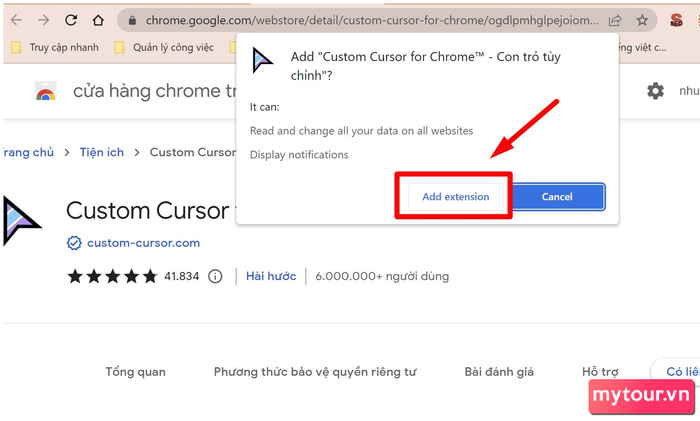700x421 pixels.
Task: Click the verified publisher badge icon
Action: [74, 243]
